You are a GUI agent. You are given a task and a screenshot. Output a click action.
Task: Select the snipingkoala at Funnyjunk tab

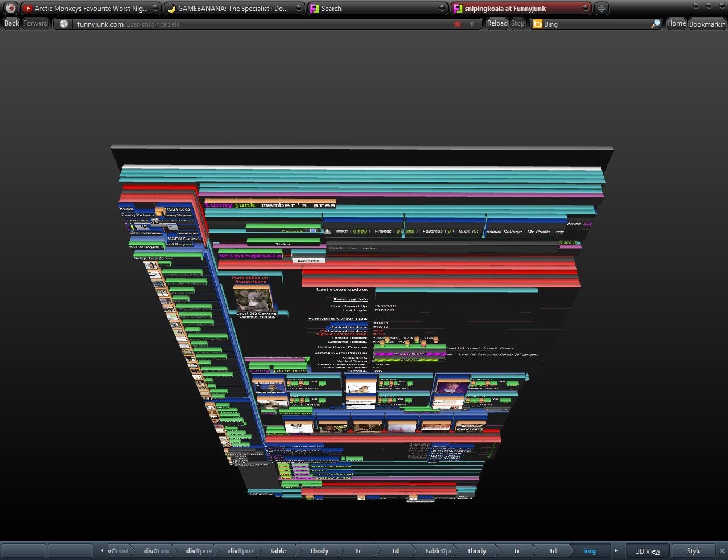(x=521, y=8)
